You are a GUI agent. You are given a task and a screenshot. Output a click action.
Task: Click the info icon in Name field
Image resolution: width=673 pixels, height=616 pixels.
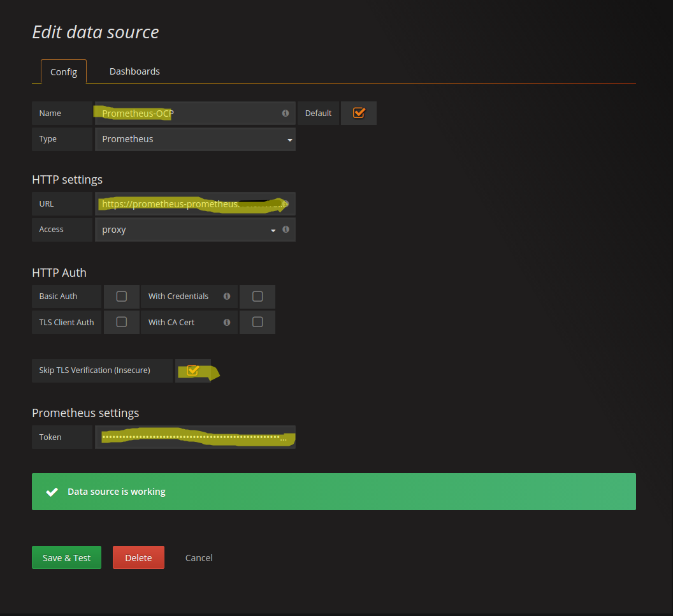[x=286, y=113]
